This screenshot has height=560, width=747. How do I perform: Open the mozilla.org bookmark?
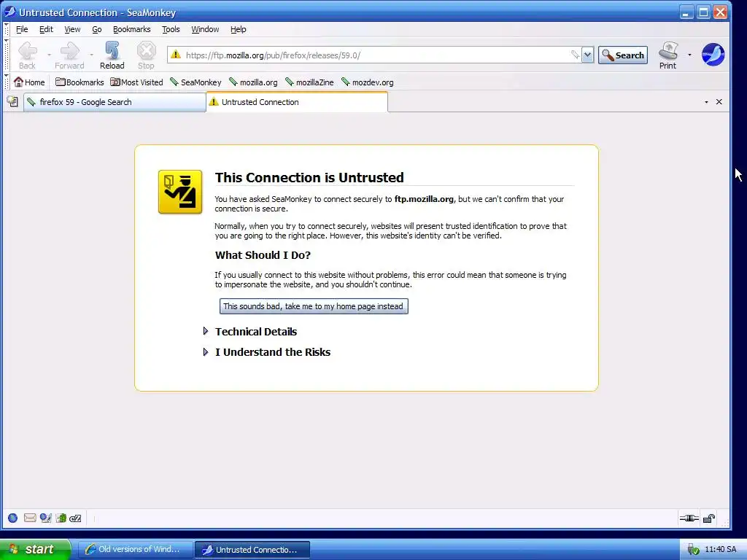coord(253,82)
